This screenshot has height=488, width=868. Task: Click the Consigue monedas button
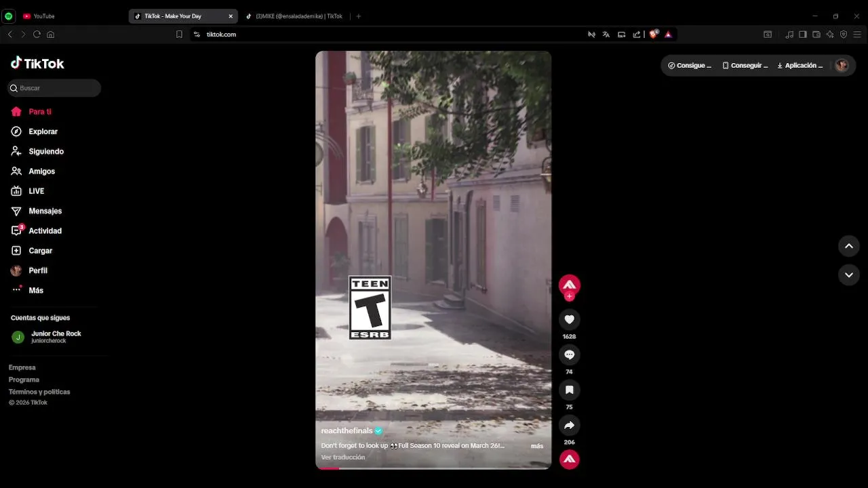pyautogui.click(x=690, y=66)
